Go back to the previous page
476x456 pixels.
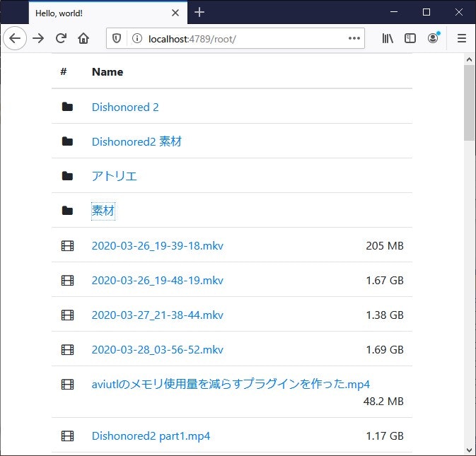tap(15, 38)
